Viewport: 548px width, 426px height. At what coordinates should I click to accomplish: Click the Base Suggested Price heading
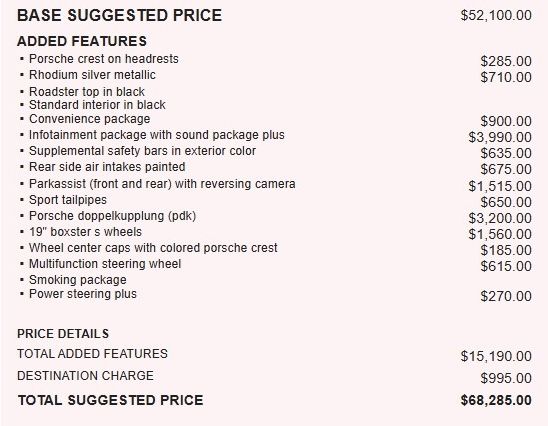[120, 15]
